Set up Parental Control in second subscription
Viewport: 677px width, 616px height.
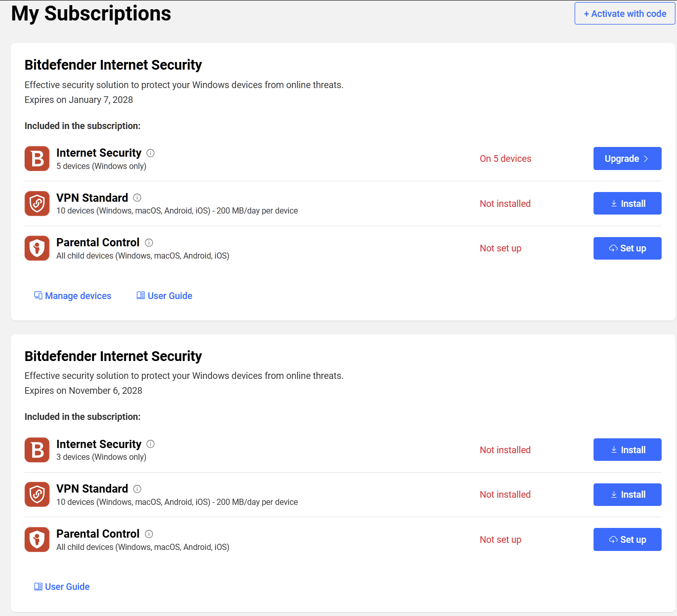click(627, 540)
